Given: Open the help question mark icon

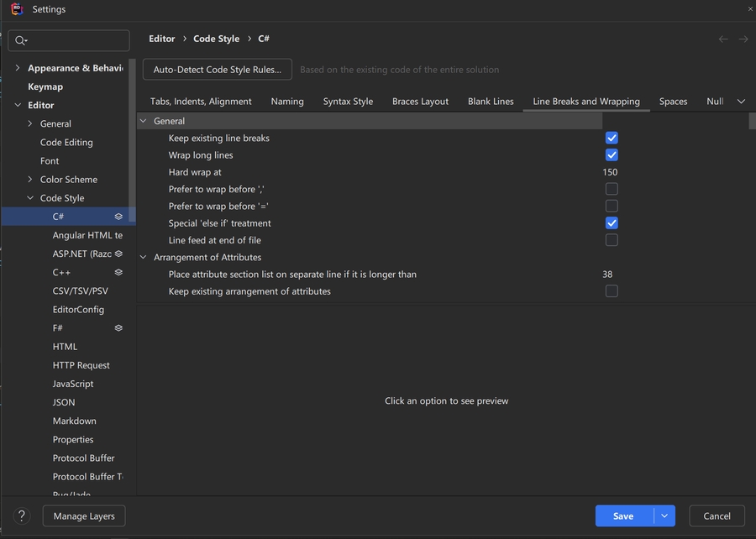Looking at the screenshot, I should point(23,515).
